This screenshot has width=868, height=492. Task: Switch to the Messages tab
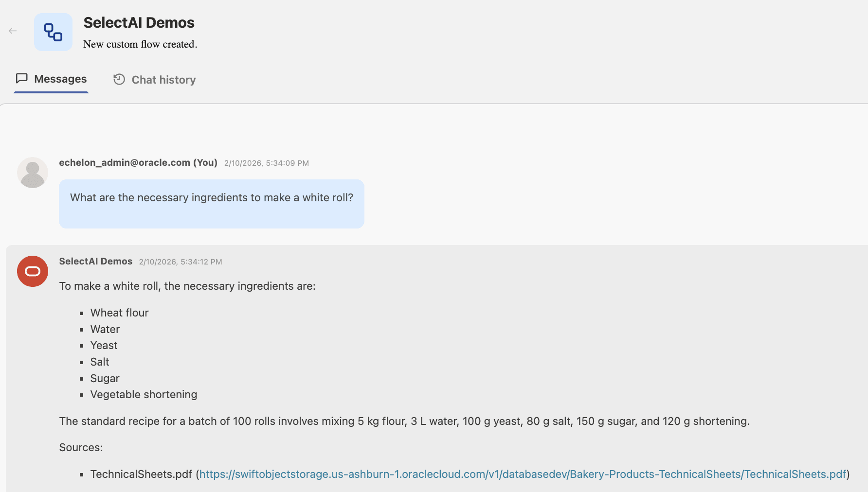click(x=60, y=79)
